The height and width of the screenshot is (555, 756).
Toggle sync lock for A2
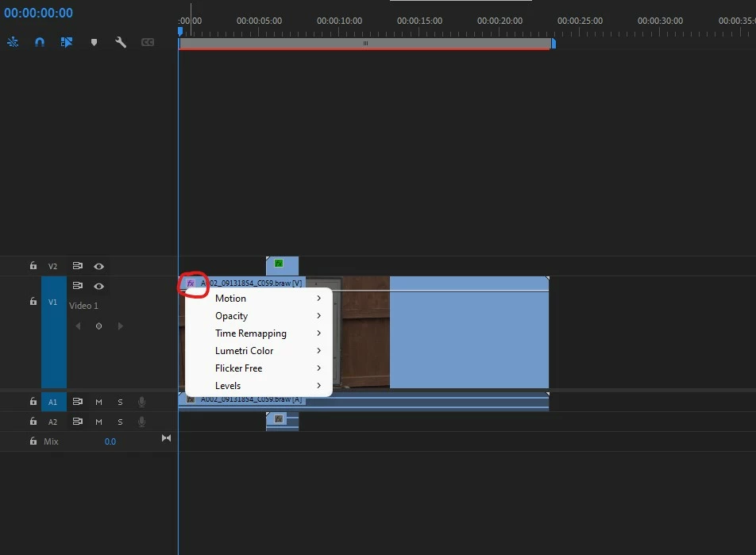[77, 422]
